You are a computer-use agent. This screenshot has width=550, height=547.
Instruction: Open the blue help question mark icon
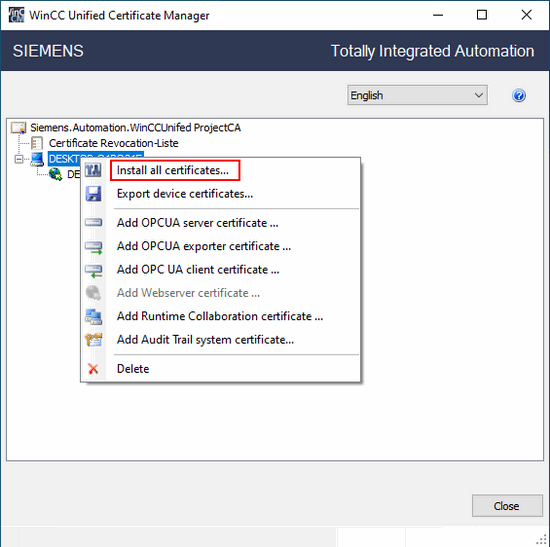519,95
